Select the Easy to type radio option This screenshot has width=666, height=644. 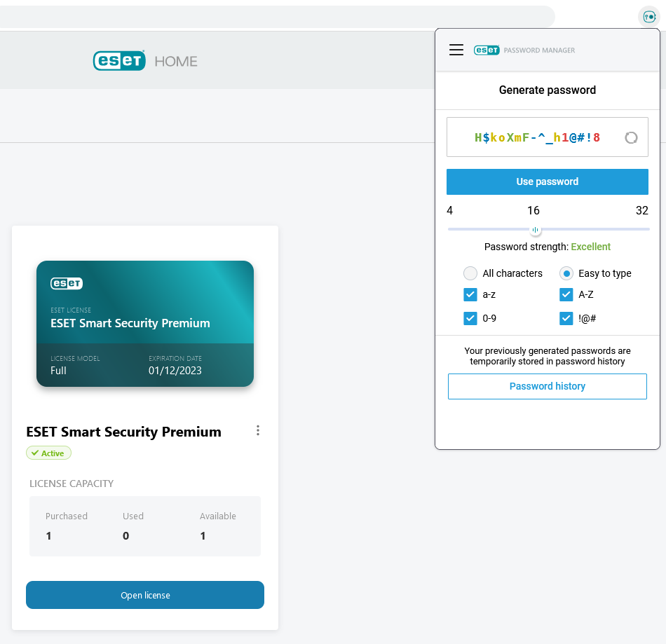click(x=566, y=273)
